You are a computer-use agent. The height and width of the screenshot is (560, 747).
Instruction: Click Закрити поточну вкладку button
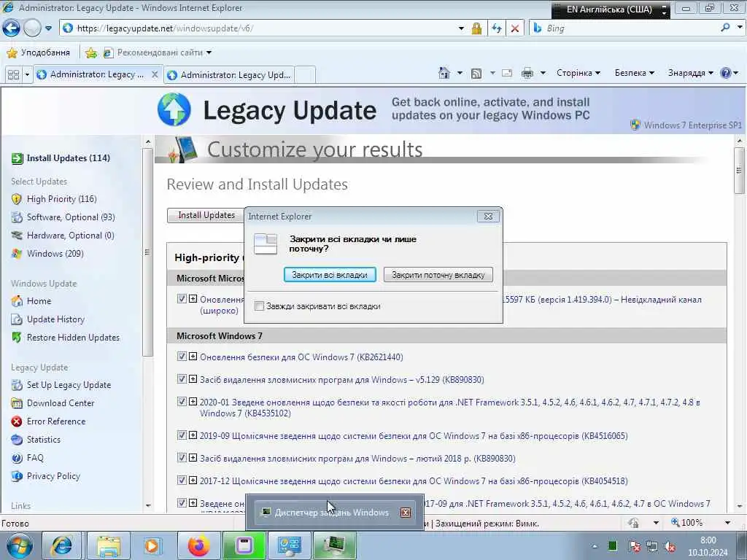tap(438, 275)
